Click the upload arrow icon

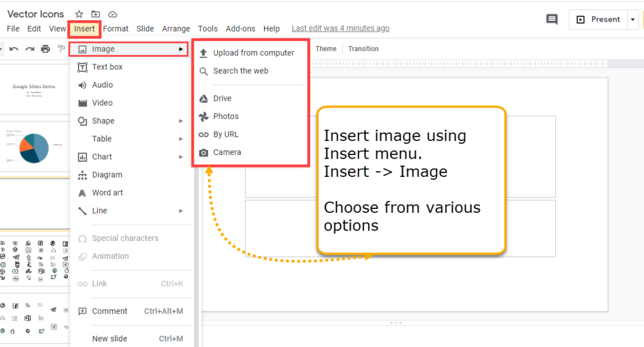click(x=203, y=53)
